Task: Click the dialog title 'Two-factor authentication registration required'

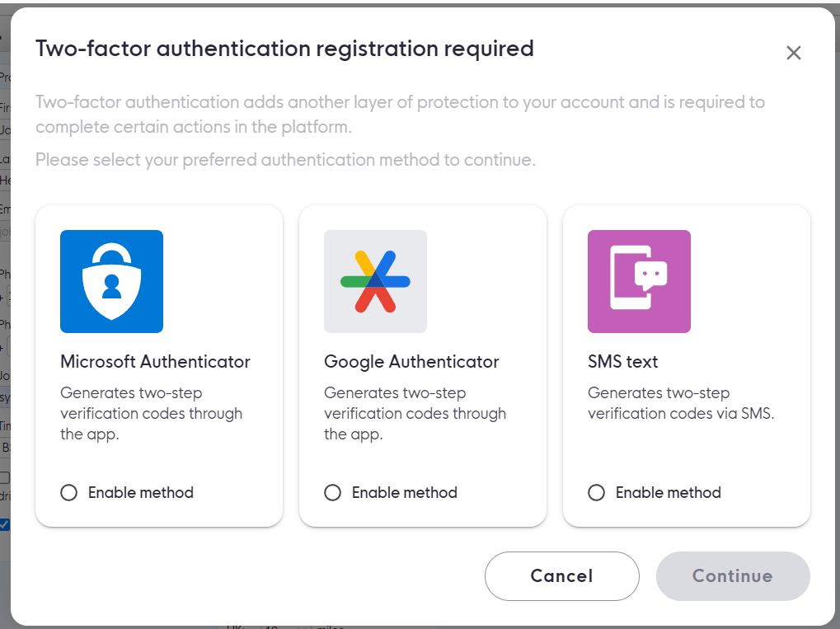Action: (284, 49)
